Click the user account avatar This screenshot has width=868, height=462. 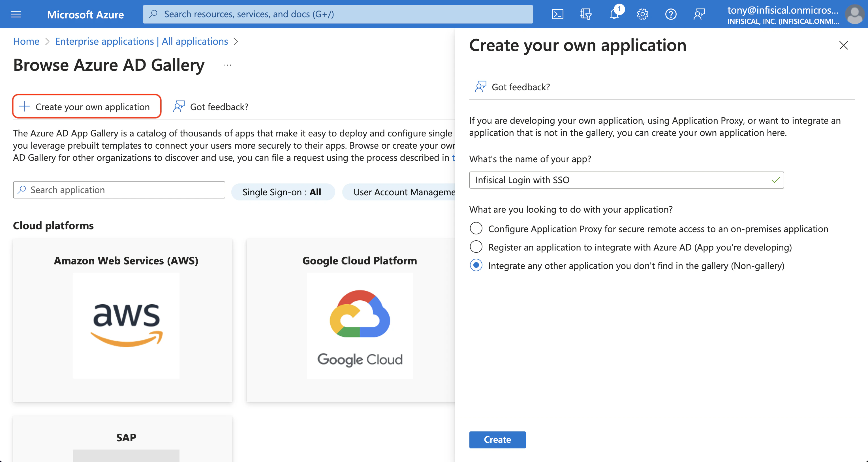point(855,14)
